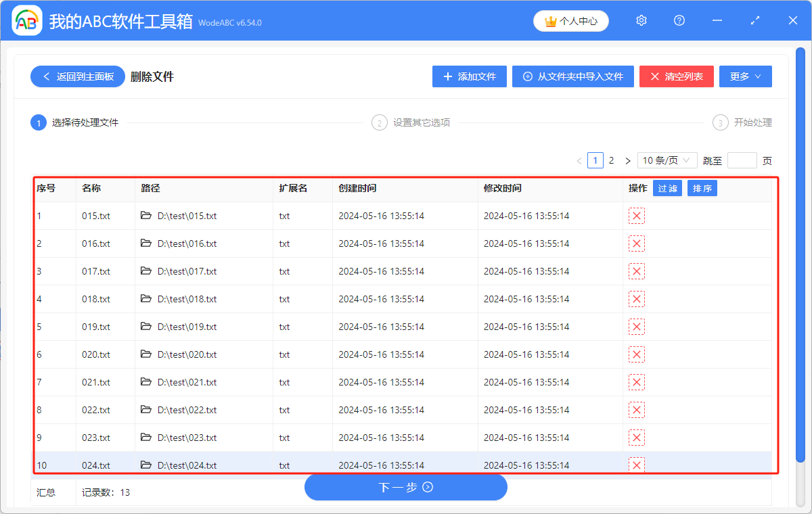812x514 pixels.
Task: Click the settings gear icon in title bar
Action: [x=641, y=21]
